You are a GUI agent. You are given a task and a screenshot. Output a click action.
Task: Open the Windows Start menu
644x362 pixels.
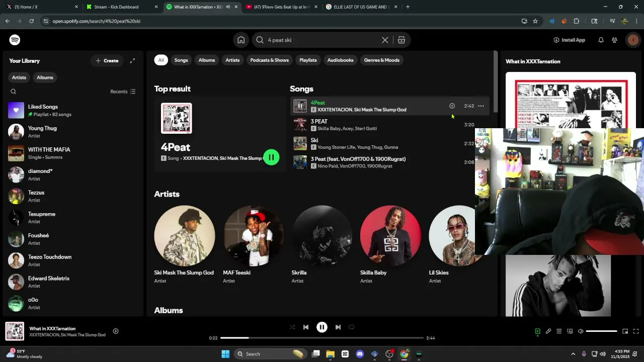tap(225, 354)
